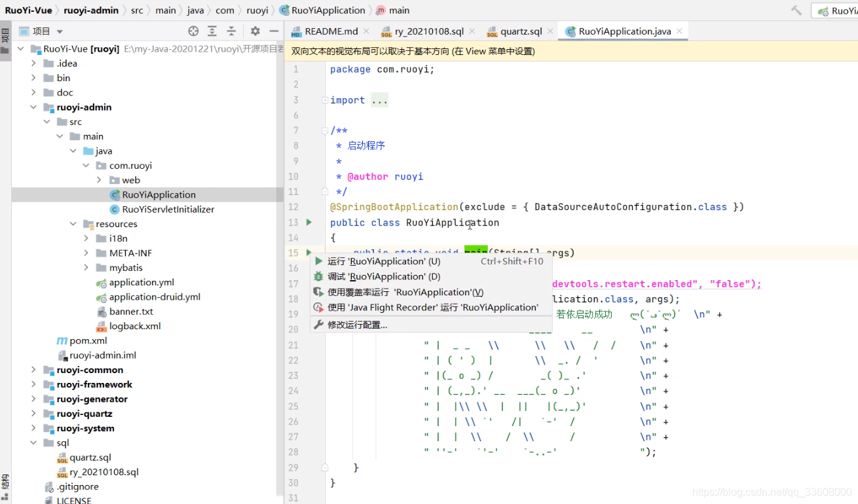Expand the ruoyi-quartz module
Image resolution: width=858 pixels, height=504 pixels.
click(33, 414)
